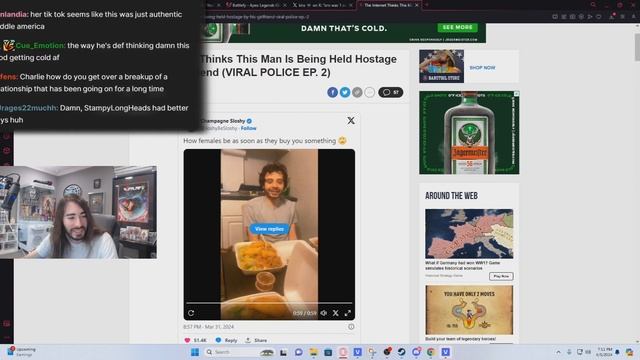640x360 pixels.
Task: Open File Explorer from the taskbar
Action: coord(313,352)
